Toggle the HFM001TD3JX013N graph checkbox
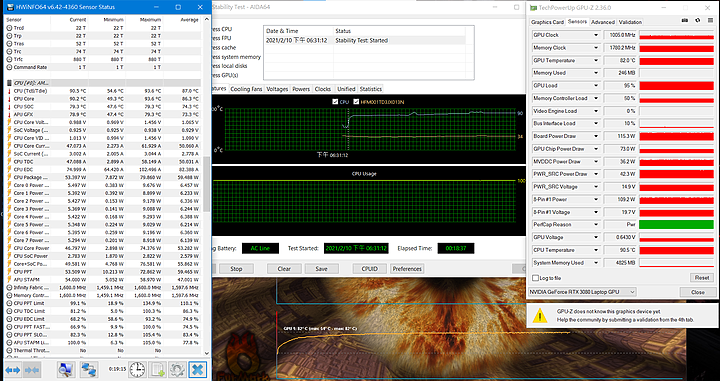The height and width of the screenshot is (381, 720). (356, 102)
